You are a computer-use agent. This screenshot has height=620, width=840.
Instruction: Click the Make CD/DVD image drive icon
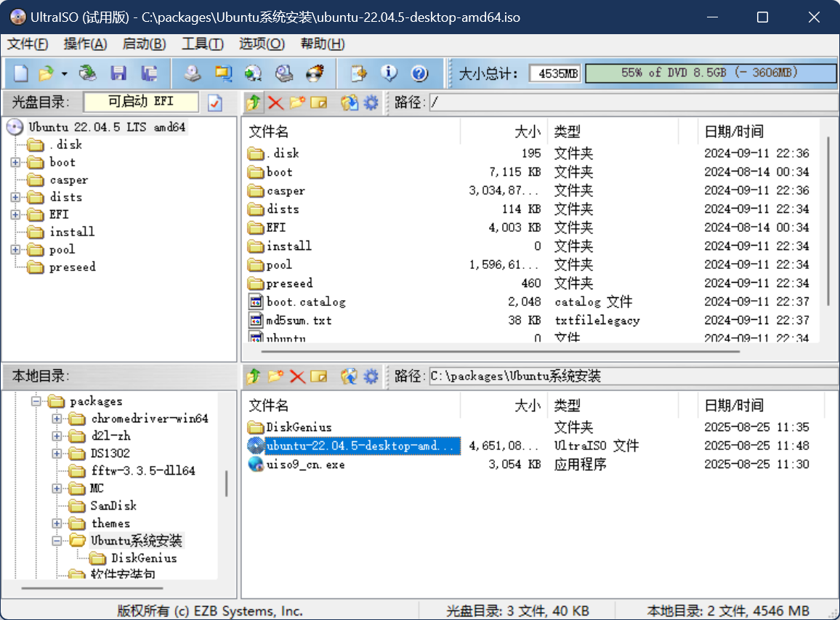(193, 73)
